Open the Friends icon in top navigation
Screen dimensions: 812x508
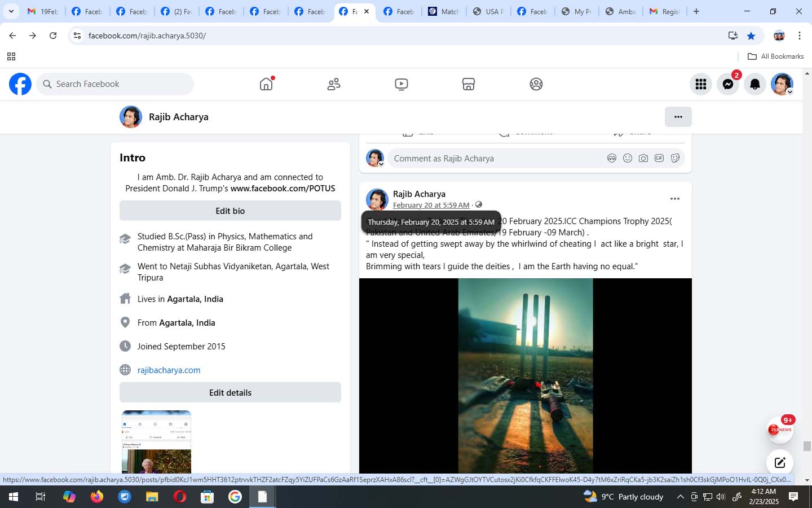point(334,84)
